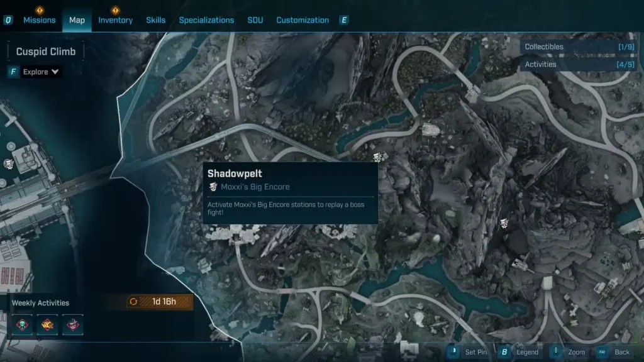Screen dimensions: 644x362
Task: Click the weekly reset timer 1d 16h
Action: pos(164,302)
